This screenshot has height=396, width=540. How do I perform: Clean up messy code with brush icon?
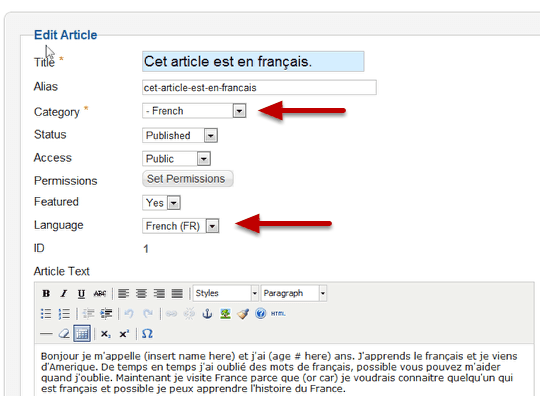click(243, 314)
